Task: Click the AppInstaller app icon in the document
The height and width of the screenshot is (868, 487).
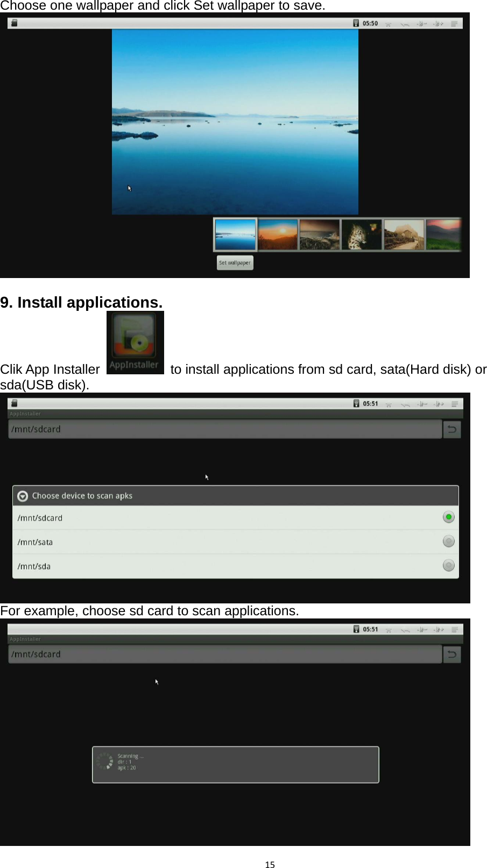Action: [135, 343]
